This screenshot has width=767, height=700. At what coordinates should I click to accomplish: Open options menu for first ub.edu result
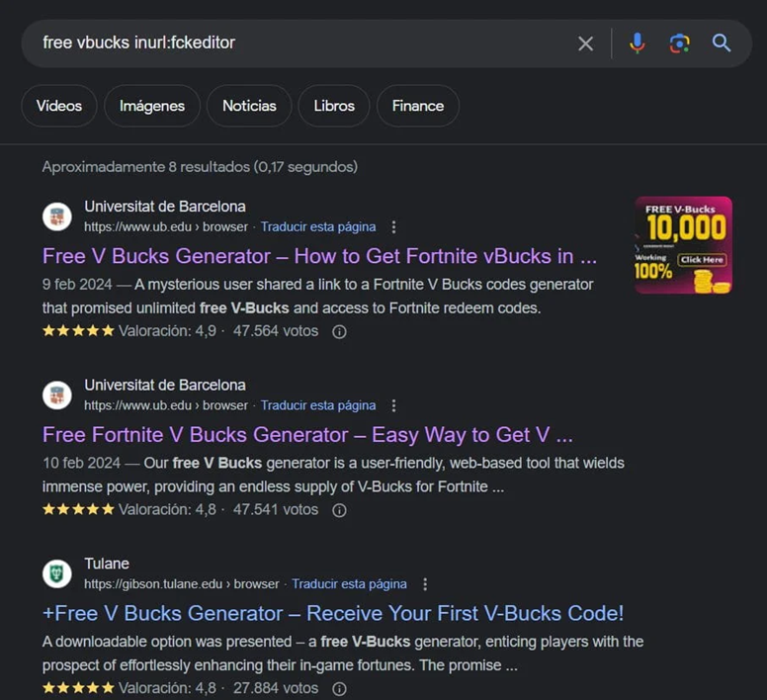coord(393,227)
